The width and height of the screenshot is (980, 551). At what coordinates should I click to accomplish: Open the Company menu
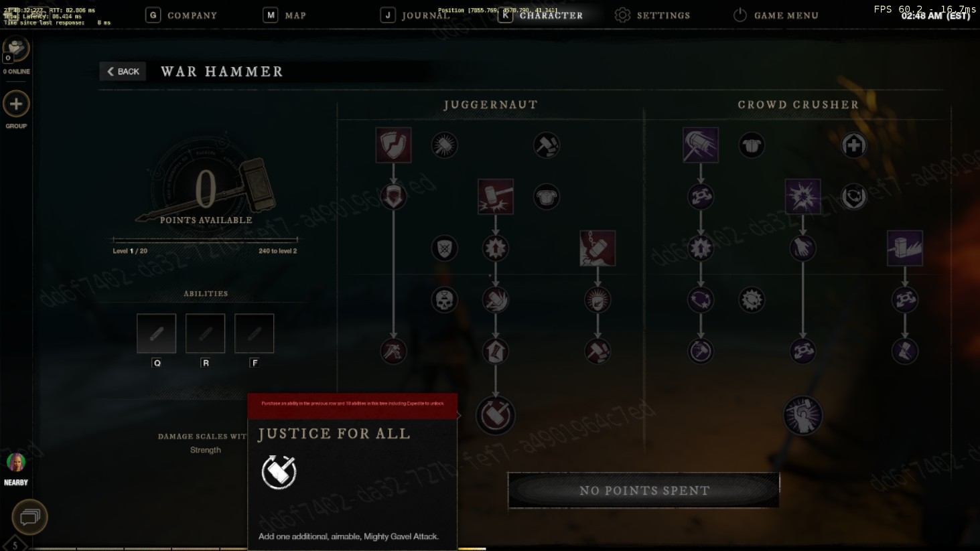click(182, 15)
